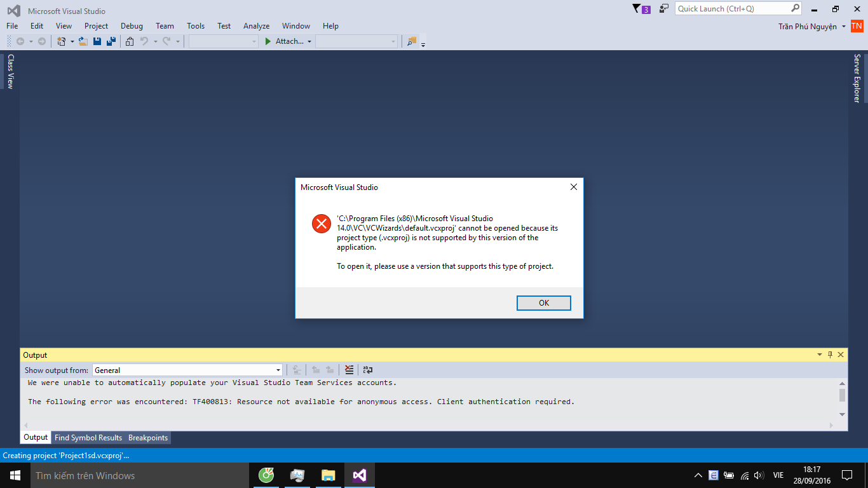This screenshot has width=868, height=488.
Task: Click the Windows Start button
Action: point(15,475)
